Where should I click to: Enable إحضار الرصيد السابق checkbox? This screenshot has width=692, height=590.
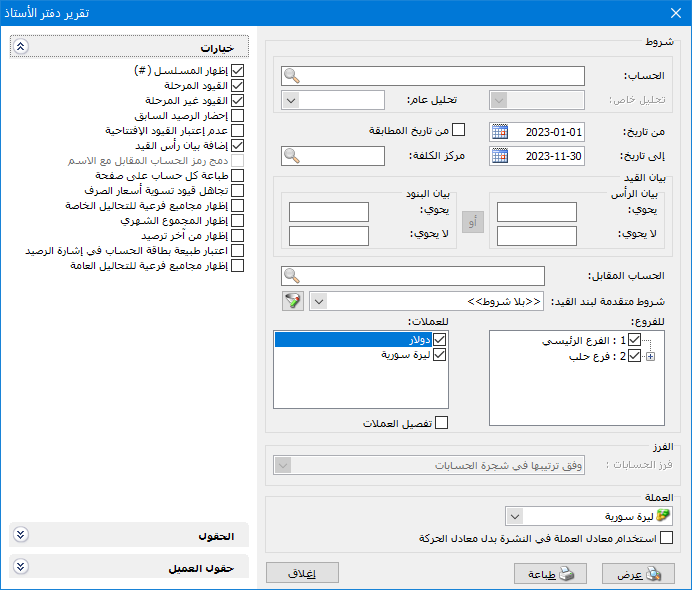[237, 116]
